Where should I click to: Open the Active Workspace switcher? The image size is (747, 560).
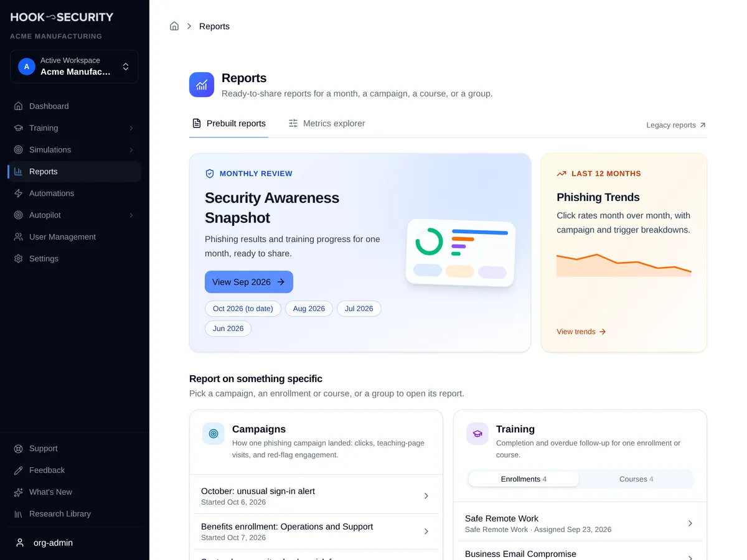click(74, 67)
